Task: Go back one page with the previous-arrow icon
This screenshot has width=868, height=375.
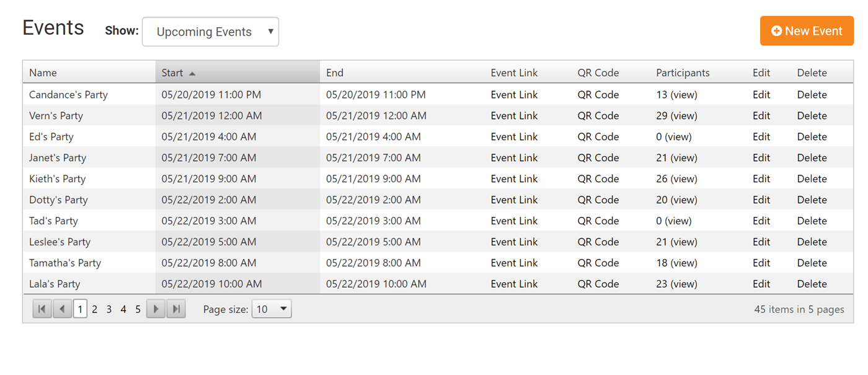Action: [x=62, y=309]
